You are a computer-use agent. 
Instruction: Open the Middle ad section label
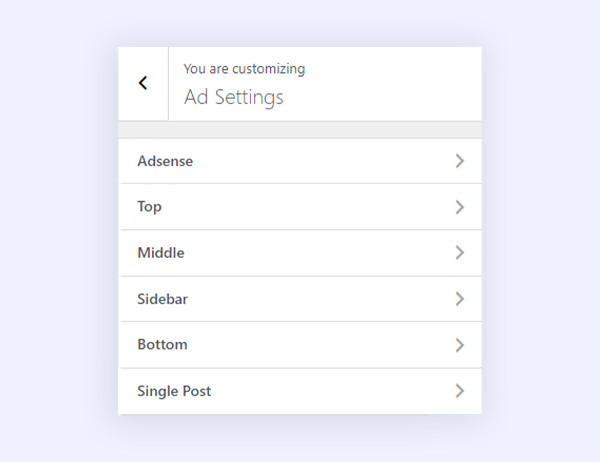click(161, 253)
